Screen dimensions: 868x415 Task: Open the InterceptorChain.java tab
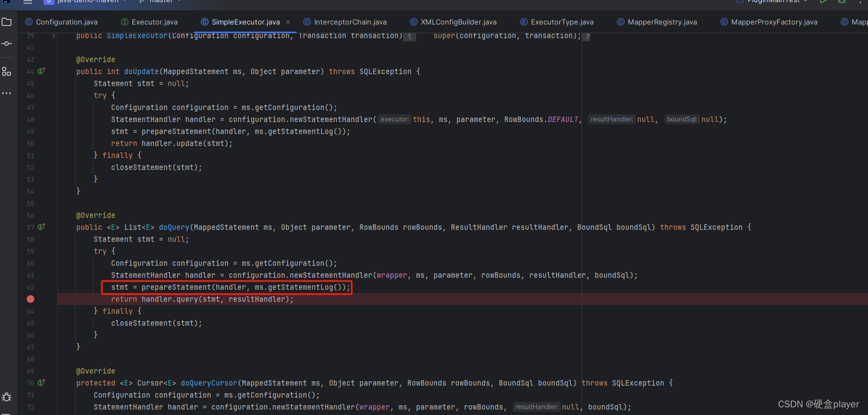[x=345, y=22]
